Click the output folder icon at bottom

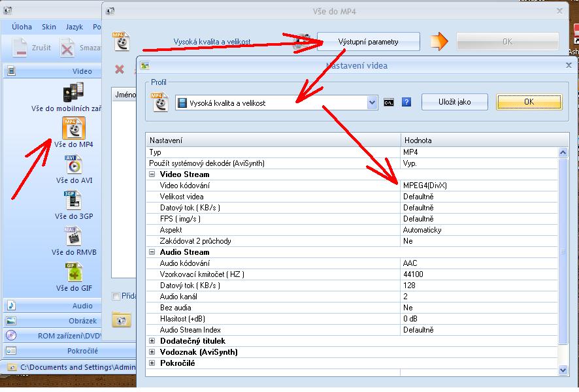[122, 319]
